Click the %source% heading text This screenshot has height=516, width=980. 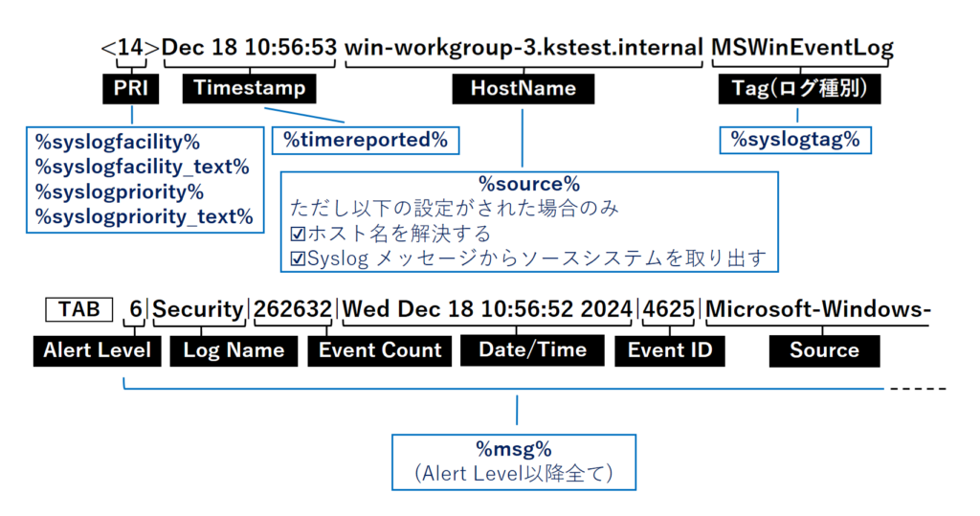pyautogui.click(x=529, y=184)
